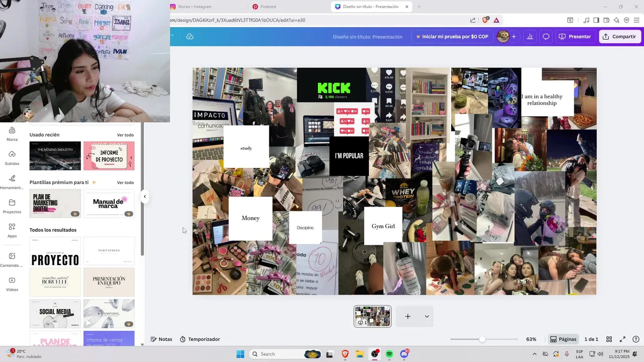
Task: Toggle the Páginas view button
Action: (563, 339)
